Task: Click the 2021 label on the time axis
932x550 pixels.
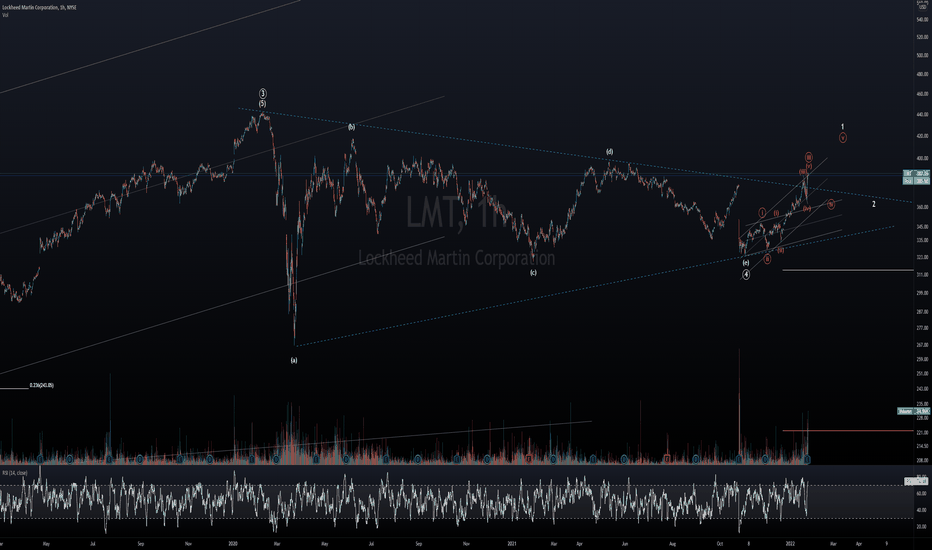Action: tap(512, 543)
